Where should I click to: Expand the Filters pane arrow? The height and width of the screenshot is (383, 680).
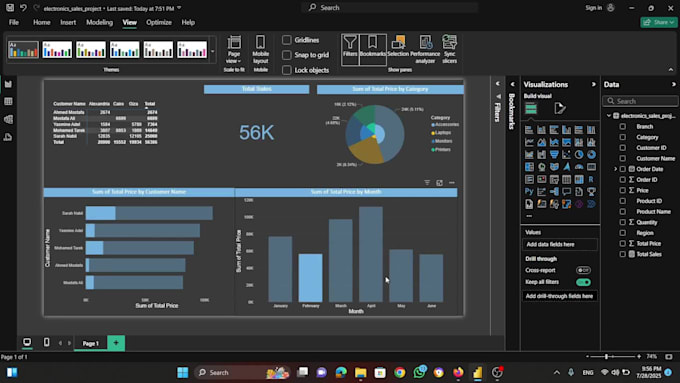[x=498, y=84]
